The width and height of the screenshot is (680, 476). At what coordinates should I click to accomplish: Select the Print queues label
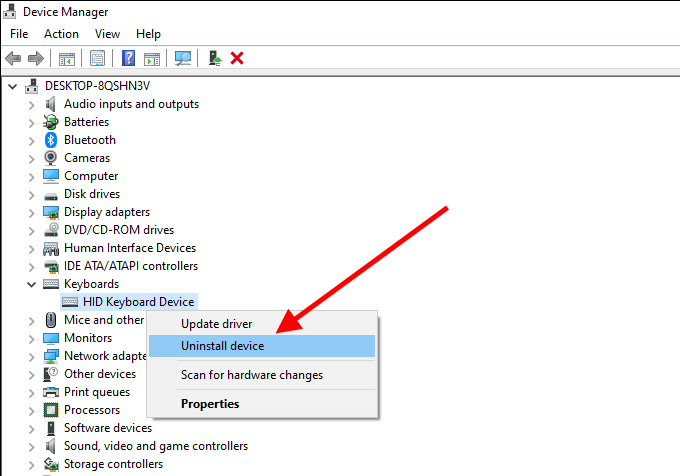coord(97,392)
